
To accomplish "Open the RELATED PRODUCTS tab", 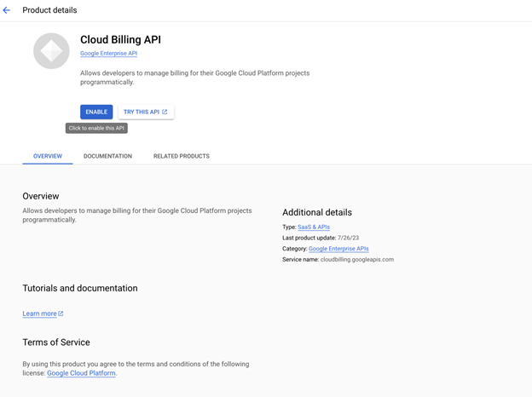I will pos(182,156).
